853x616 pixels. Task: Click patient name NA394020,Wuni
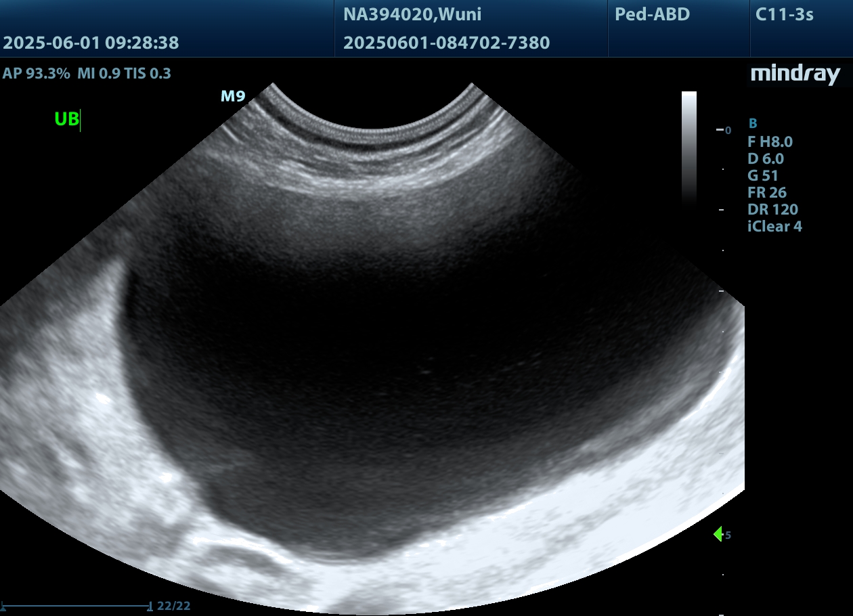point(412,14)
